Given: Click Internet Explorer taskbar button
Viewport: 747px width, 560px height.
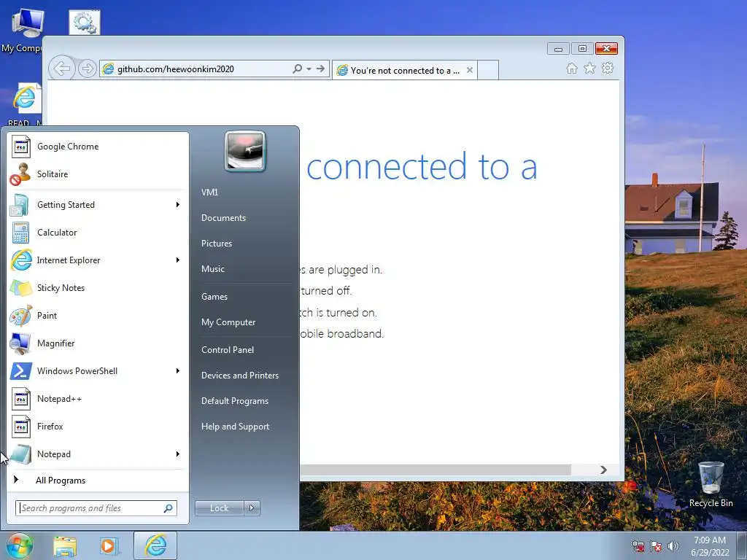Looking at the screenshot, I should (155, 545).
